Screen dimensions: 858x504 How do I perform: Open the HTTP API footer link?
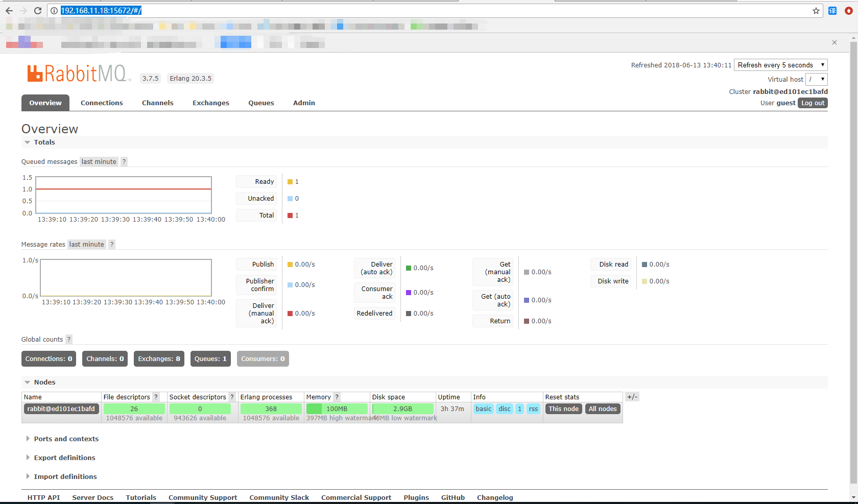tap(43, 498)
